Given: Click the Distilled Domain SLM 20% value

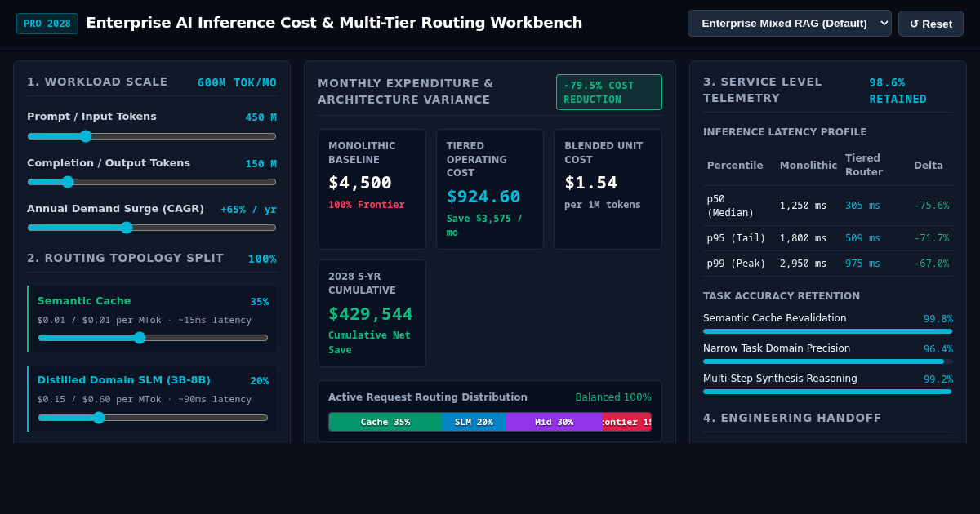Looking at the screenshot, I should 260,381.
